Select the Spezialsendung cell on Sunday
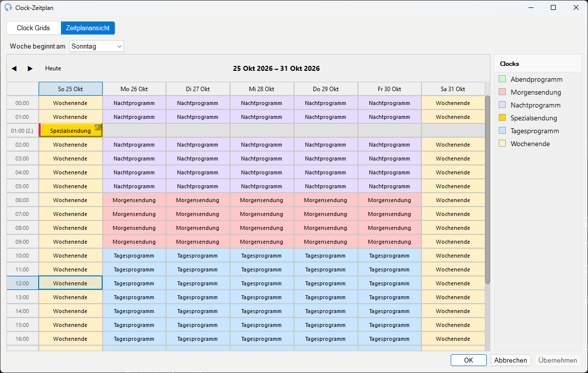This screenshot has width=588, height=373. (x=70, y=131)
